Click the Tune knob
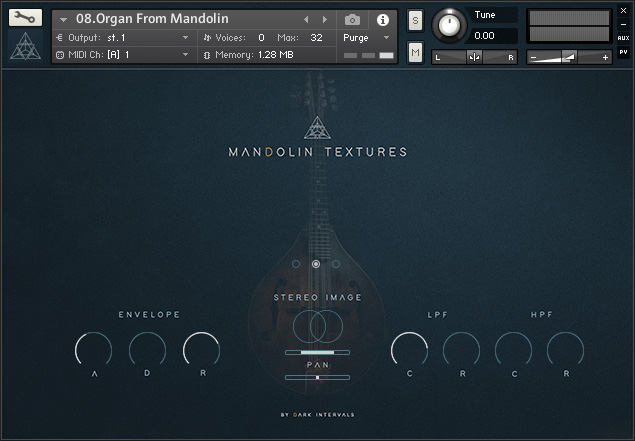The image size is (635, 441). [449, 25]
